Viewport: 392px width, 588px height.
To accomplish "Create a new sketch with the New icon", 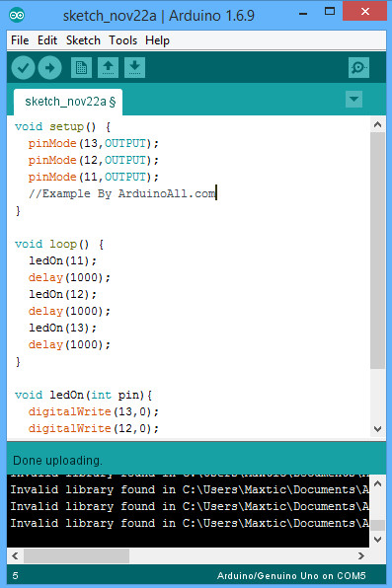I will pos(81,68).
